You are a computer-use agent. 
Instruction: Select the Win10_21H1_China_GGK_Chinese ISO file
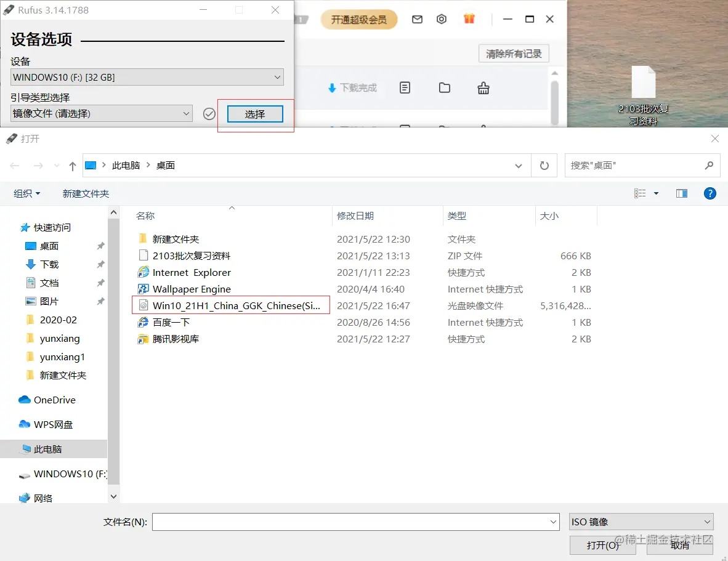(x=231, y=306)
